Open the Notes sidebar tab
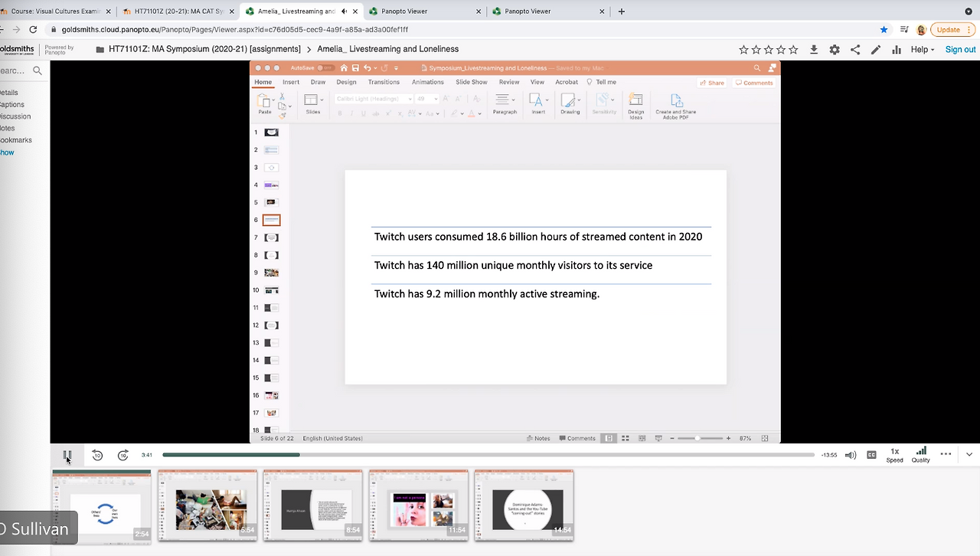The width and height of the screenshot is (980, 556). click(8, 128)
